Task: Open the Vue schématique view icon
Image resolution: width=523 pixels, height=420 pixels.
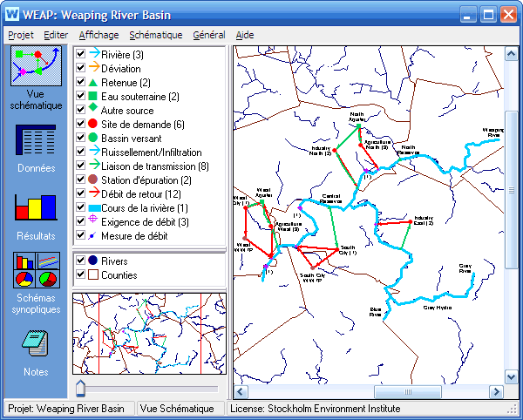Action: tap(36, 66)
